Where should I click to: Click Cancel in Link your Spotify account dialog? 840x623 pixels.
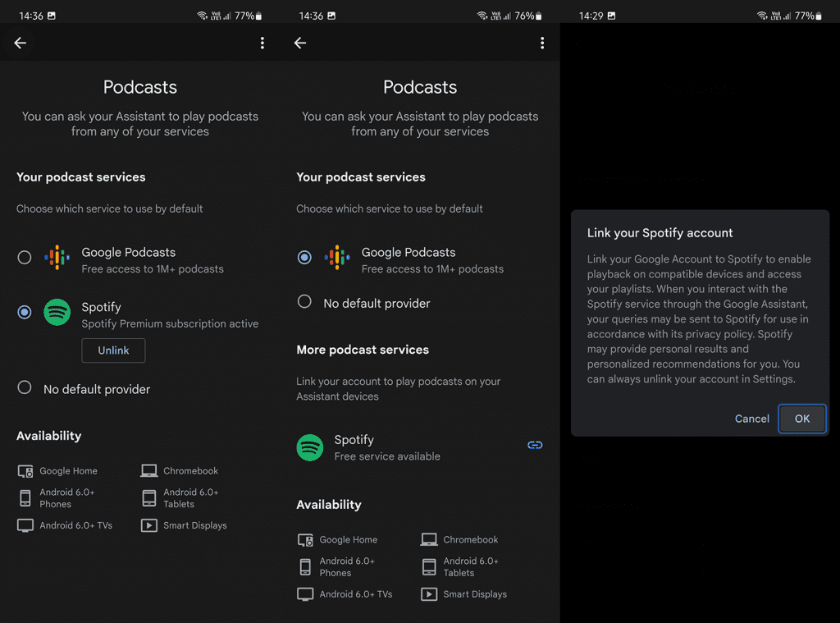[x=751, y=419]
